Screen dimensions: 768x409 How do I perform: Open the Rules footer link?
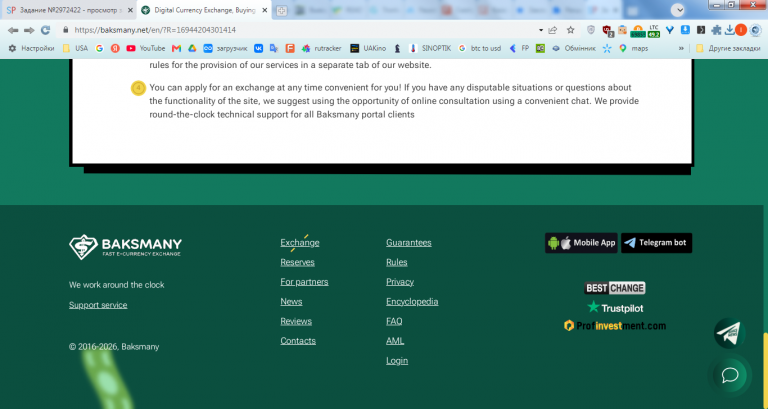[x=396, y=262]
